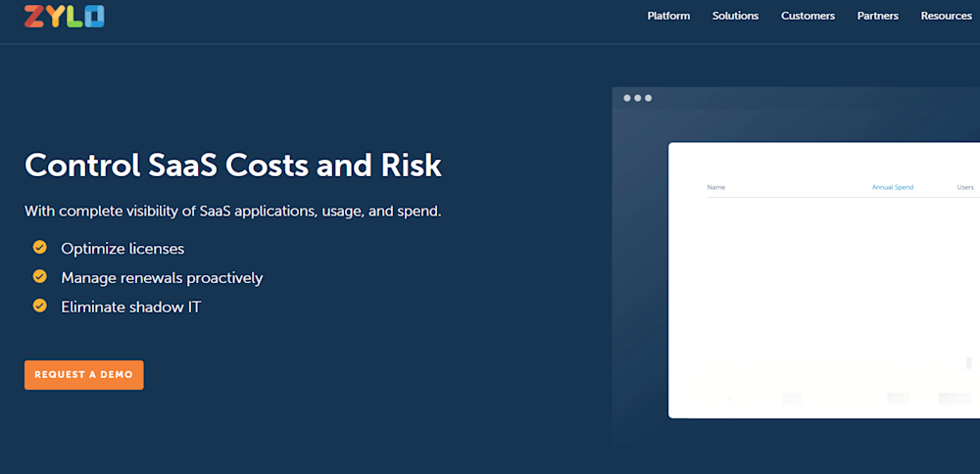The height and width of the screenshot is (474, 980).
Task: Select the 'Manage renewals proactively' text
Action: pyautogui.click(x=162, y=278)
